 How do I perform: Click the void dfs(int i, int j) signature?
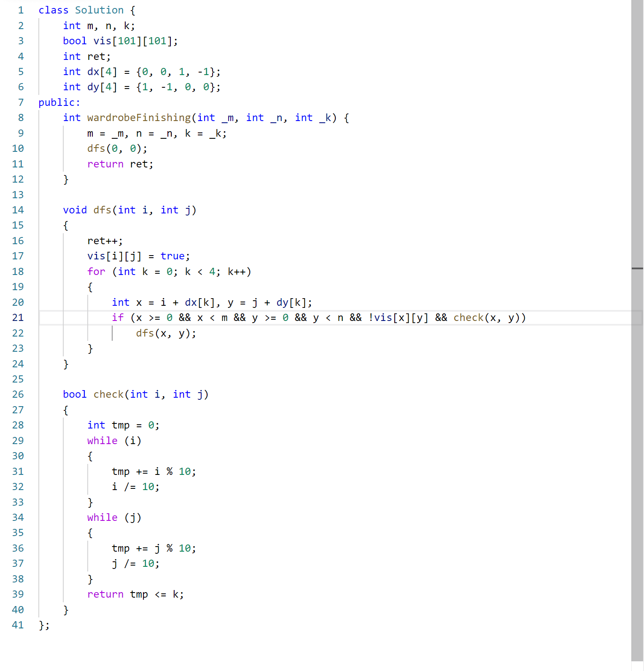click(x=130, y=210)
